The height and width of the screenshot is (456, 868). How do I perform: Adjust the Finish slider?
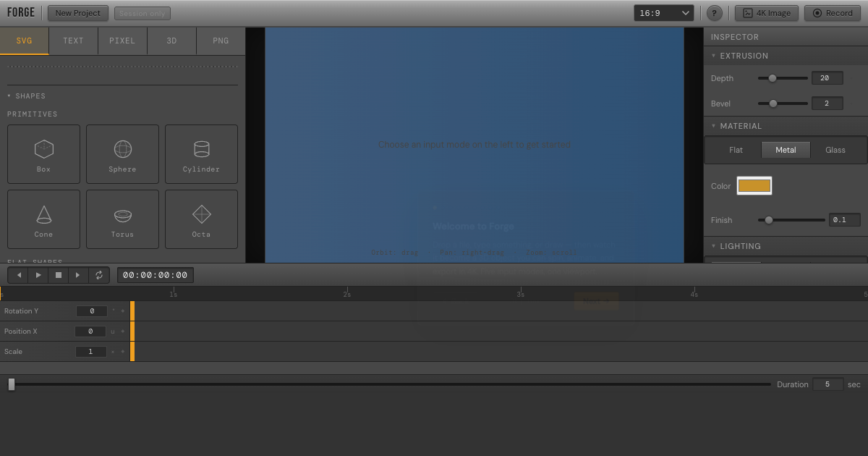[791, 220]
